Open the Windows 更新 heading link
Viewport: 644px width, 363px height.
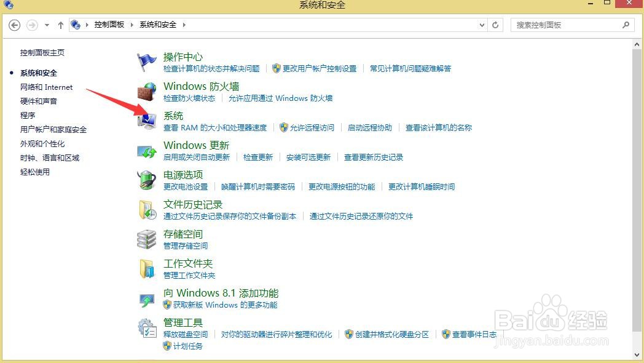196,146
